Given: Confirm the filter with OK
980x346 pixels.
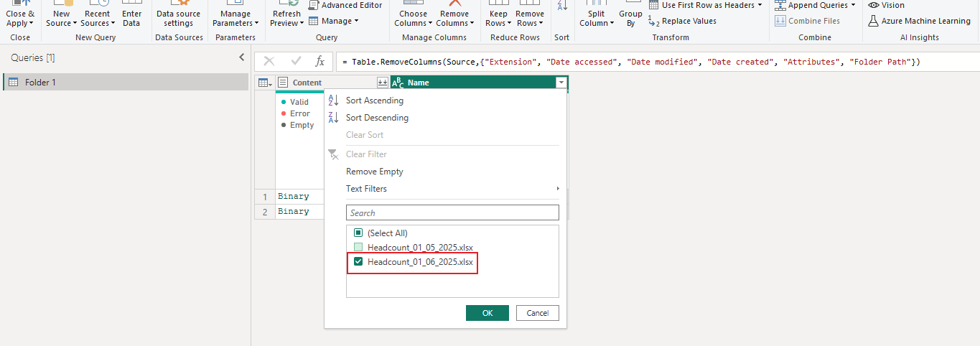Looking at the screenshot, I should (487, 313).
